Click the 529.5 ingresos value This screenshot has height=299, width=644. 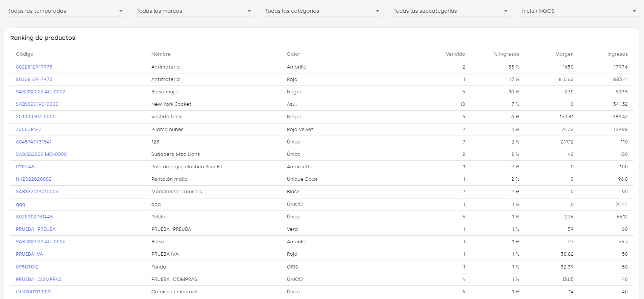point(621,92)
